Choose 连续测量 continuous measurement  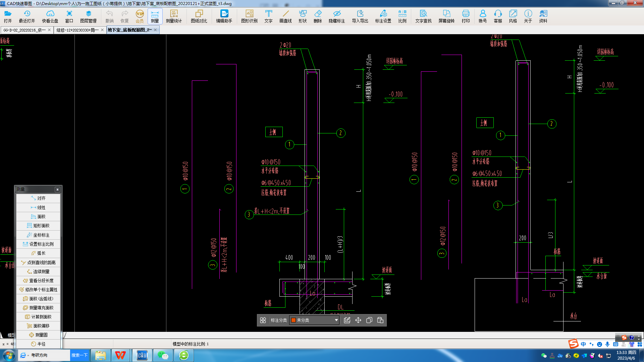[x=38, y=271]
